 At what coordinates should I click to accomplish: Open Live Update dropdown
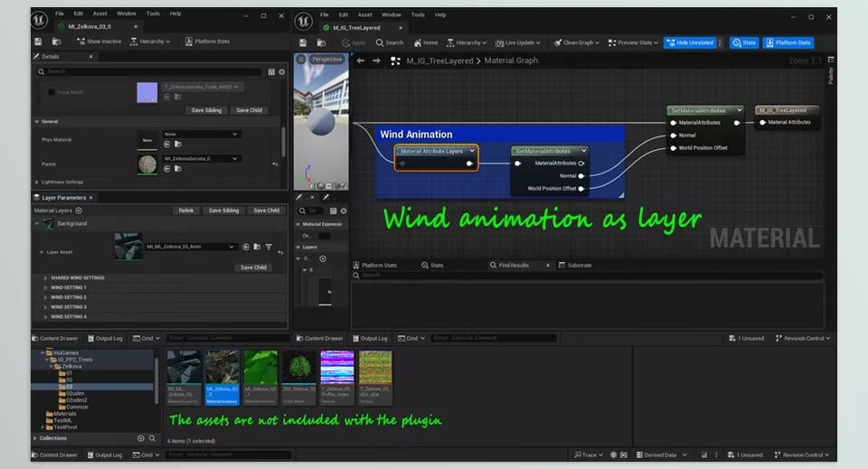[x=517, y=42]
